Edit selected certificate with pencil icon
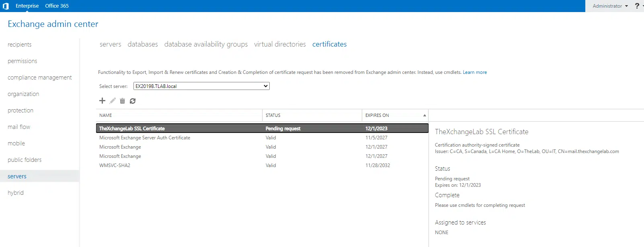Image resolution: width=644 pixels, height=247 pixels. coord(113,101)
